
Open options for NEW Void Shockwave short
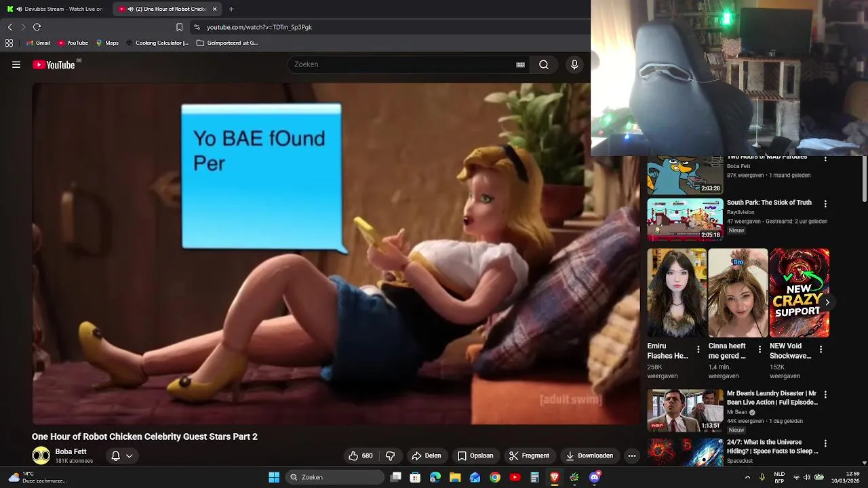pyautogui.click(x=821, y=350)
